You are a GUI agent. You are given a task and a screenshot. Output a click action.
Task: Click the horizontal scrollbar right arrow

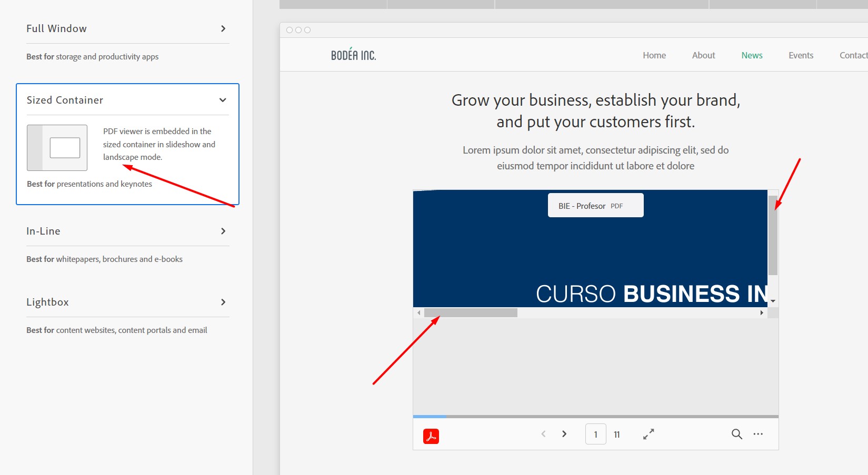(761, 312)
